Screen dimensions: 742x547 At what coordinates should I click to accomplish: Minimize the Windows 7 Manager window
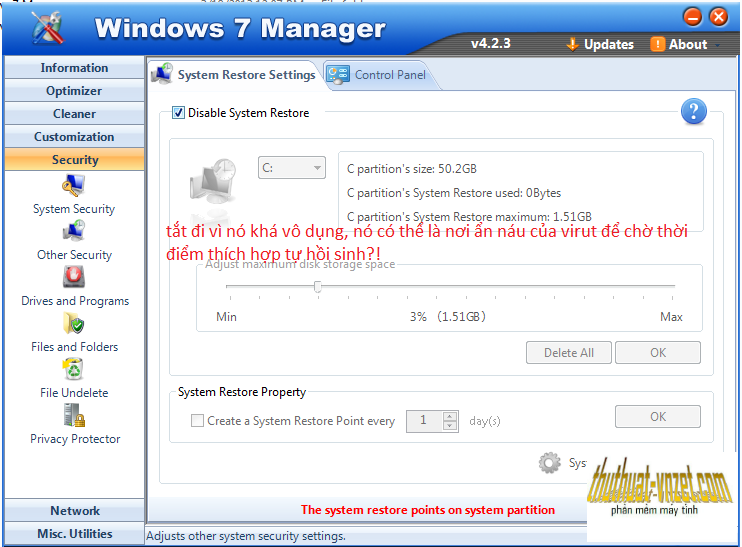coord(692,17)
